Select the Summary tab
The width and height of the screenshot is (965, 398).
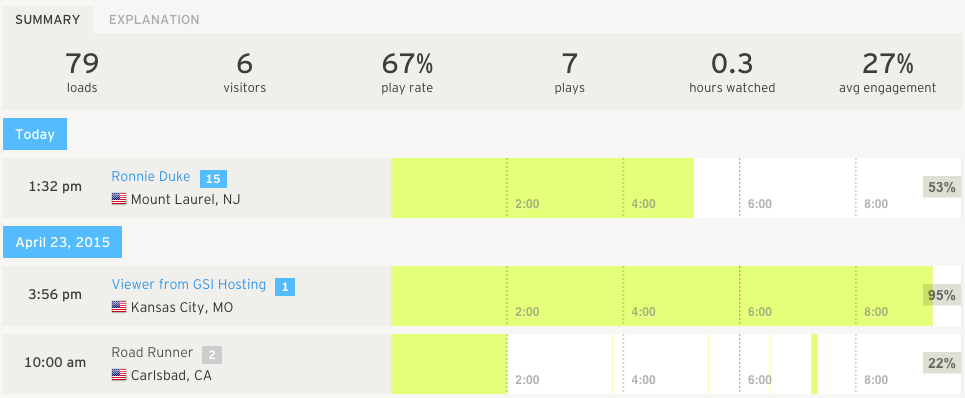click(47, 20)
